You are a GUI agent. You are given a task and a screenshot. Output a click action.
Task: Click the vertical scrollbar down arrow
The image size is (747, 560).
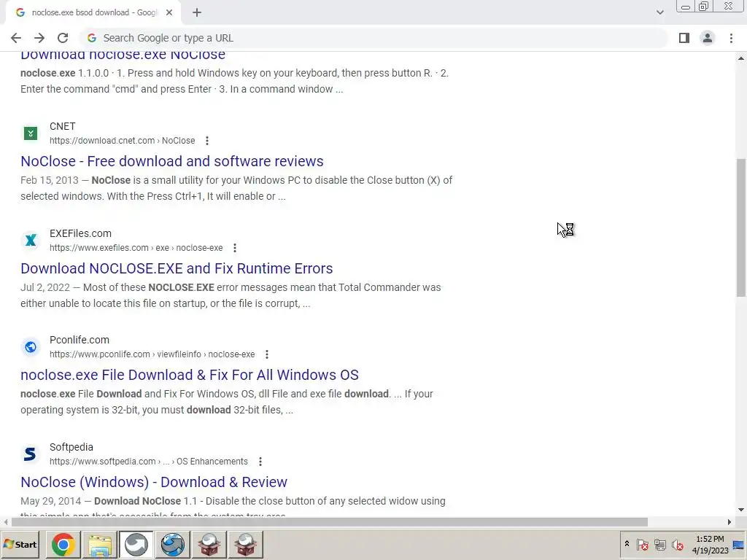click(741, 510)
